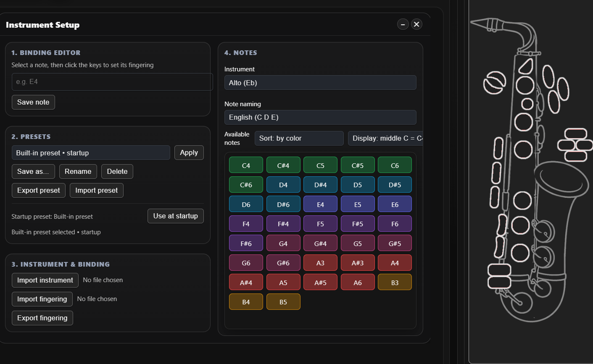Viewport: 593px width, 364px height.
Task: Open the Instrument dropdown showing Alto (Eb)
Action: [x=320, y=83]
